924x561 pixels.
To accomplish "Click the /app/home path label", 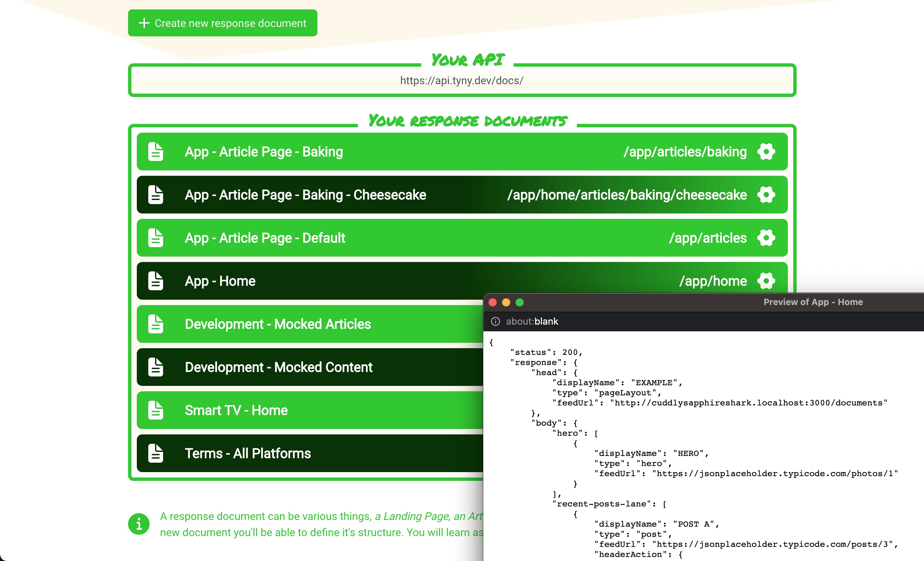I will 713,281.
